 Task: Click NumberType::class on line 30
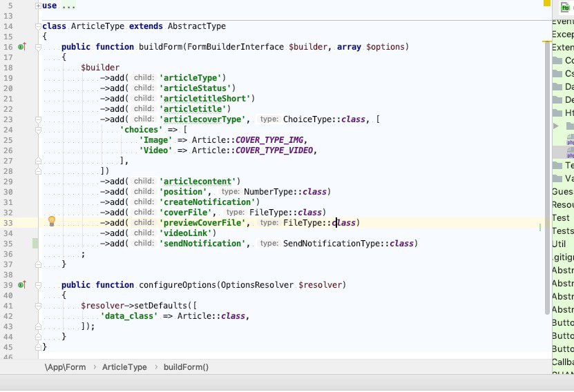(x=285, y=192)
